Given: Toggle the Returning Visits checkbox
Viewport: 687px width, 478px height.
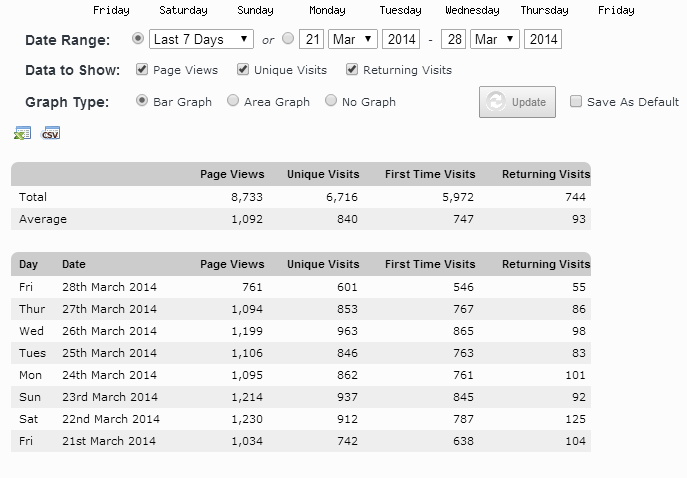Looking at the screenshot, I should point(352,69).
